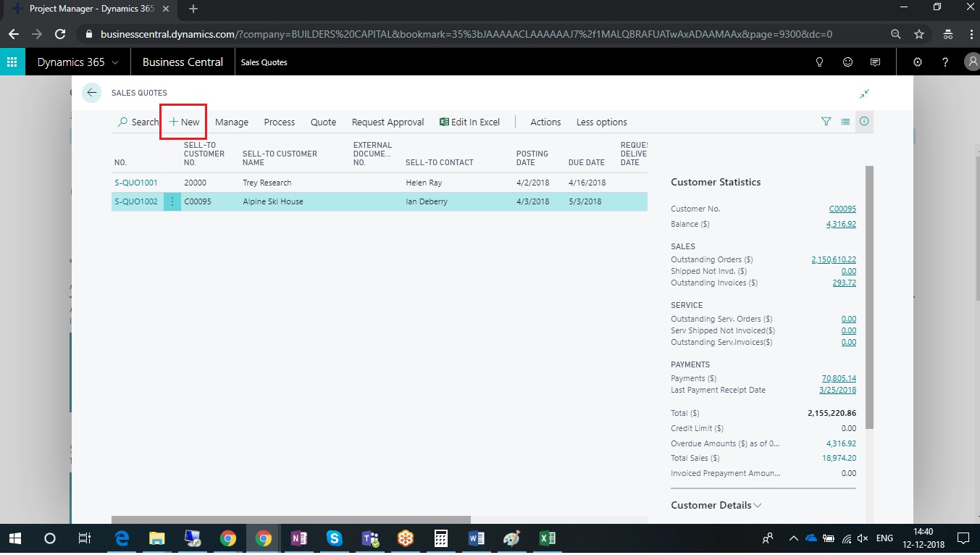The width and height of the screenshot is (980, 555).
Task: Click the FactBox vertical scrollbar
Action: (x=869, y=297)
